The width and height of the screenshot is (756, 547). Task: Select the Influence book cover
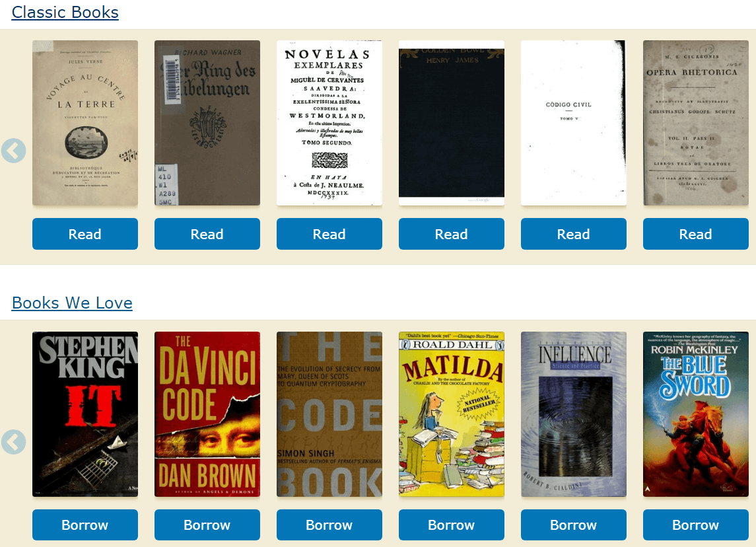[x=574, y=414]
